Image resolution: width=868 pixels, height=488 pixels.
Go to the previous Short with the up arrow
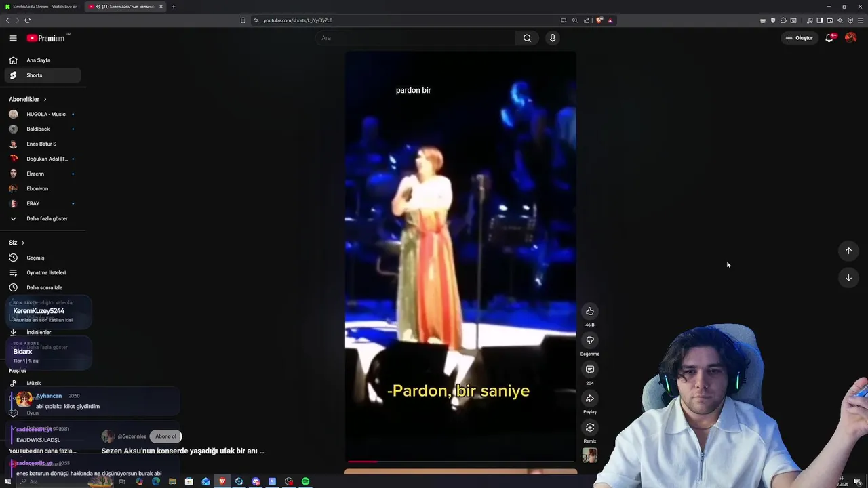tap(848, 251)
